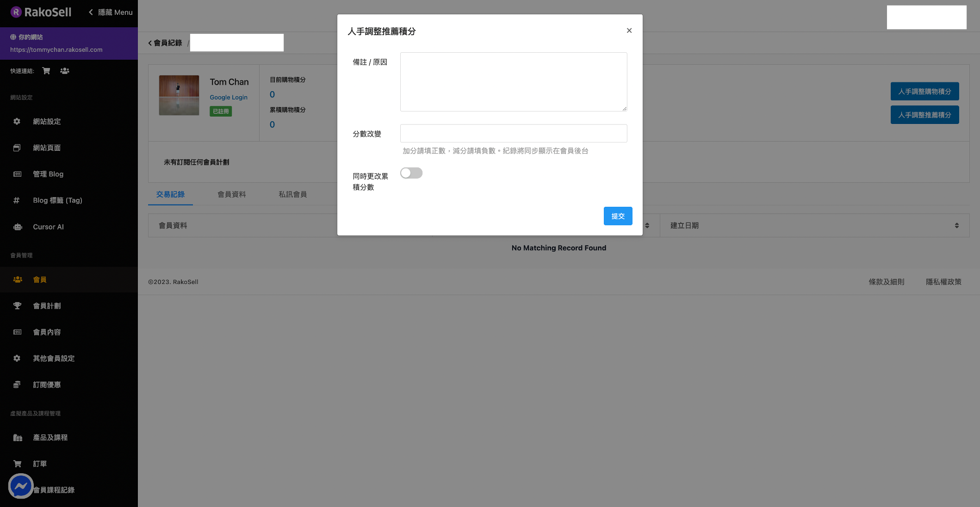Click inside the 備註 / 原因 textarea
The height and width of the screenshot is (507, 980).
(513, 82)
